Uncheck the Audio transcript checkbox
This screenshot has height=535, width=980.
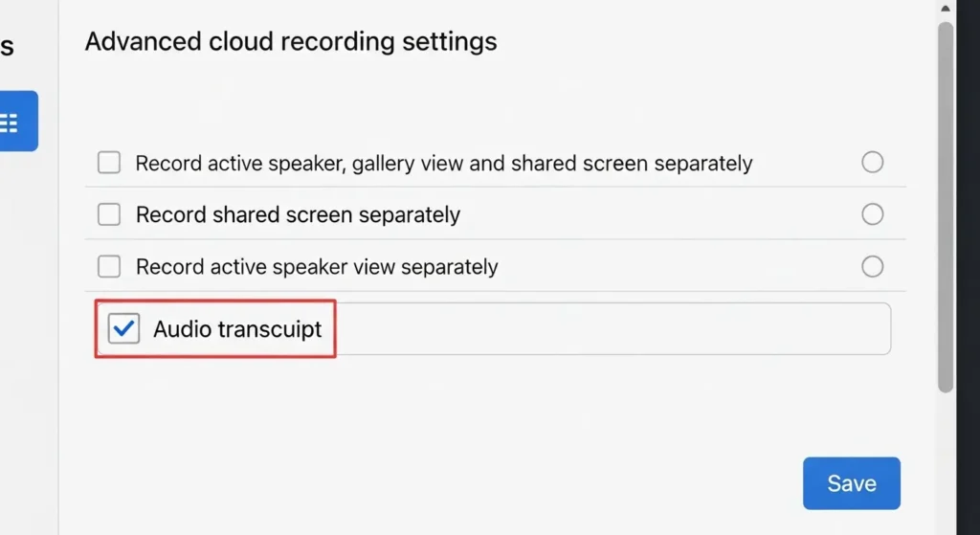point(123,329)
